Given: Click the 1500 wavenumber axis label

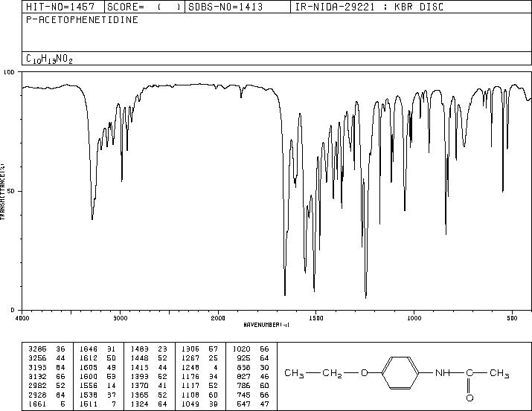Looking at the screenshot, I should coord(316,318).
